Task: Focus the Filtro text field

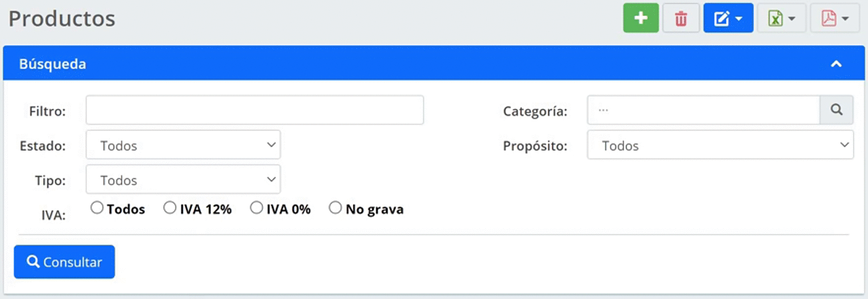Action: (x=255, y=110)
